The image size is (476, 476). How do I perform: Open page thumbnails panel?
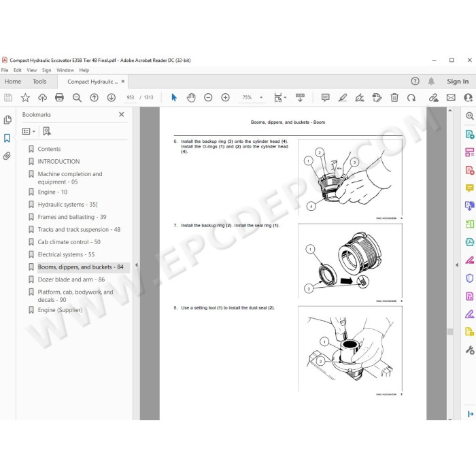[x=7, y=120]
